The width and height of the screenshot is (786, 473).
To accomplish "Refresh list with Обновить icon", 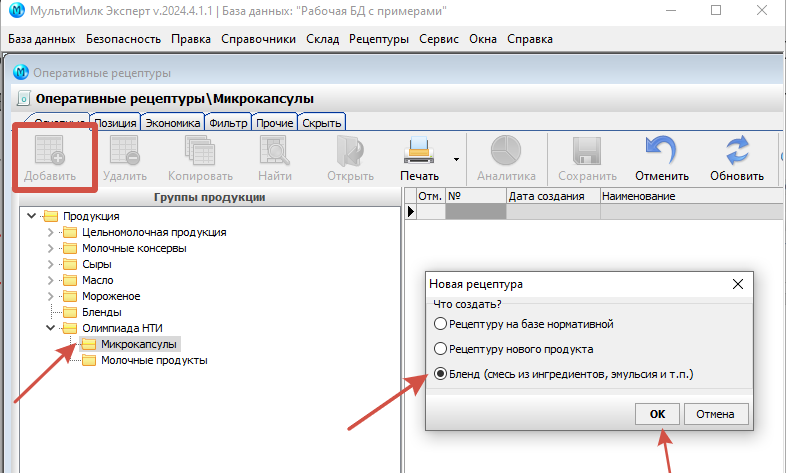I will 737,151.
